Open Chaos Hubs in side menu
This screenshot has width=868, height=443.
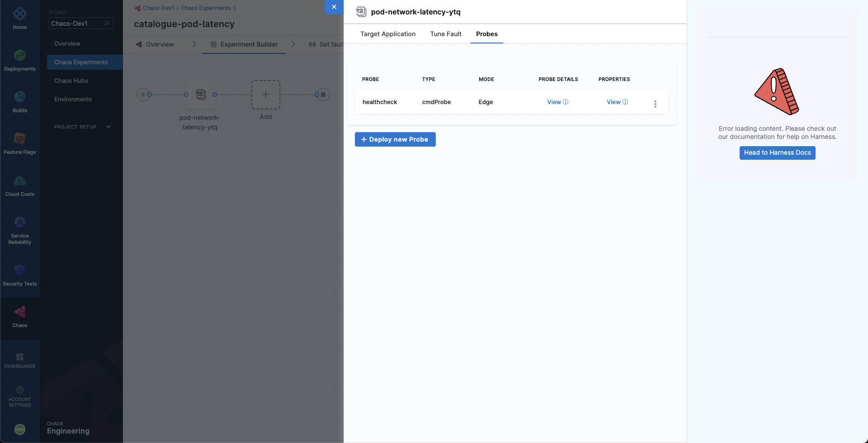pyautogui.click(x=71, y=81)
